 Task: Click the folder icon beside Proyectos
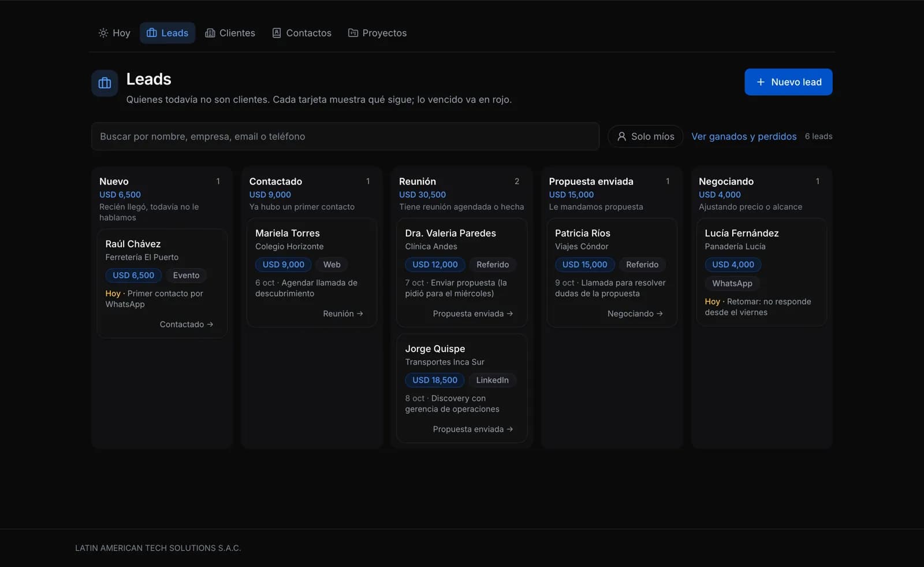[x=353, y=33]
